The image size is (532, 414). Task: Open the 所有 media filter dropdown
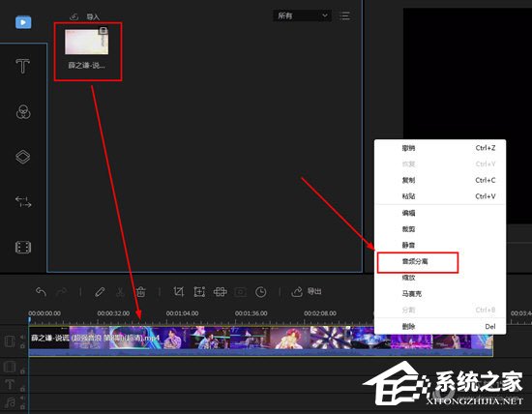click(302, 15)
